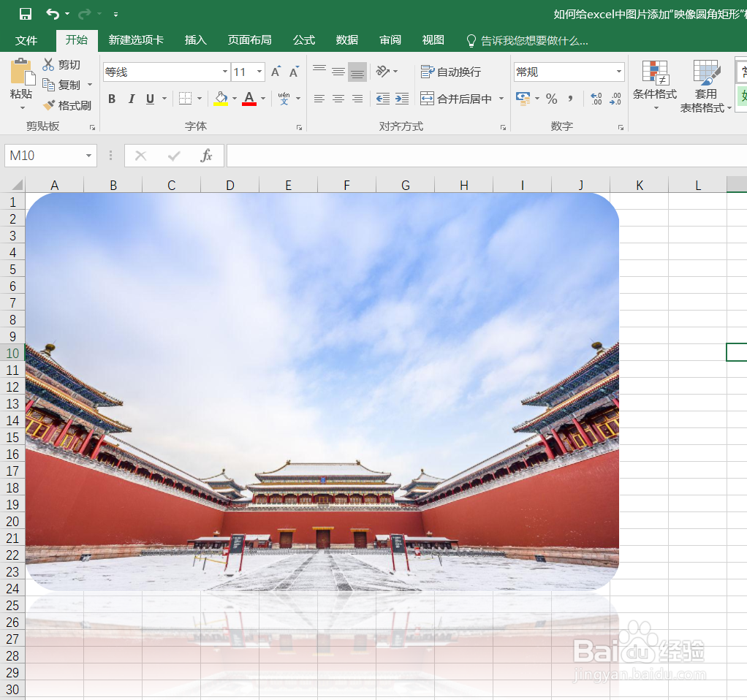The height and width of the screenshot is (700, 747).
Task: Switch to the 页面布局 tab
Action: coord(250,40)
